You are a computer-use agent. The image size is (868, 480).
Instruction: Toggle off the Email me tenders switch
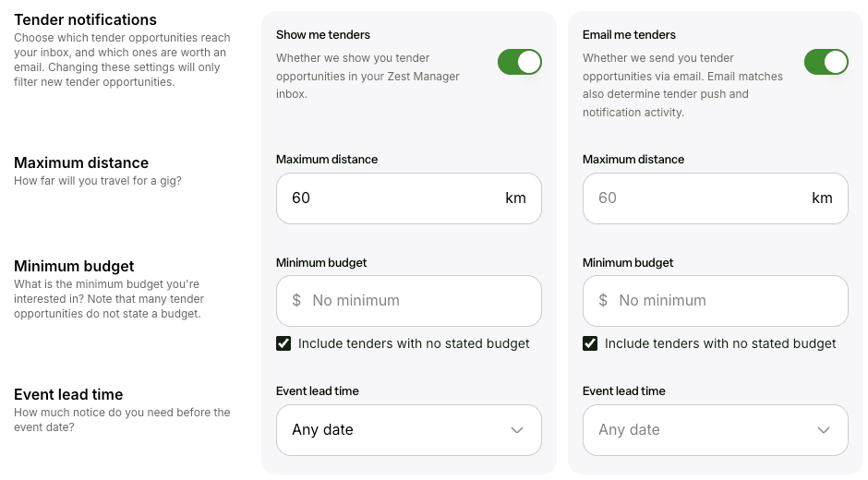826,62
